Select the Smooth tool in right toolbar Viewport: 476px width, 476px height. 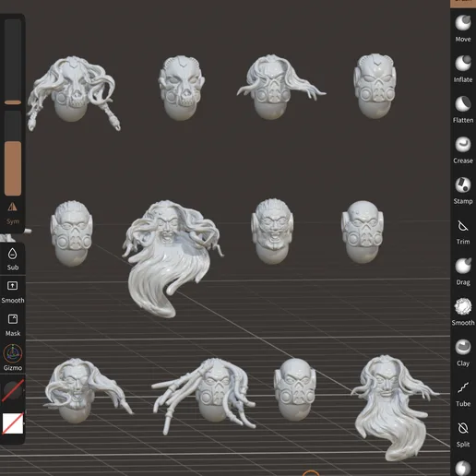(463, 312)
